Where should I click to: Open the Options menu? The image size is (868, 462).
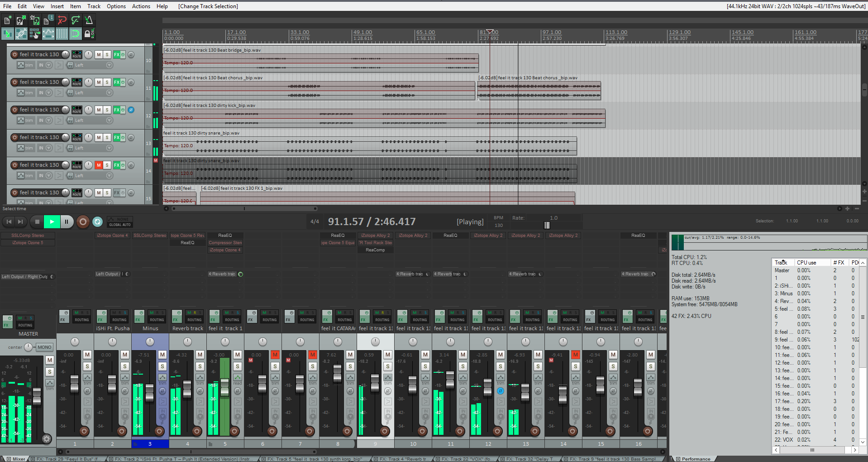(116, 6)
